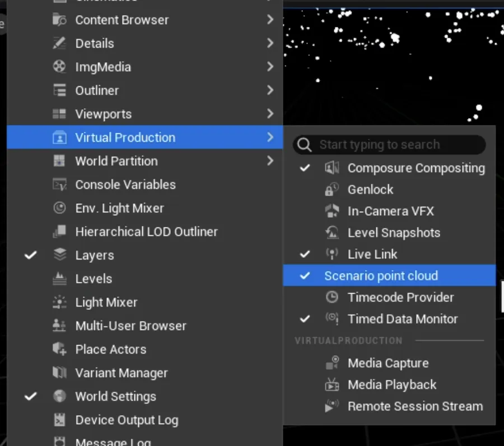Expand the World Partition submenu arrow
The width and height of the screenshot is (504, 446).
[x=270, y=161]
